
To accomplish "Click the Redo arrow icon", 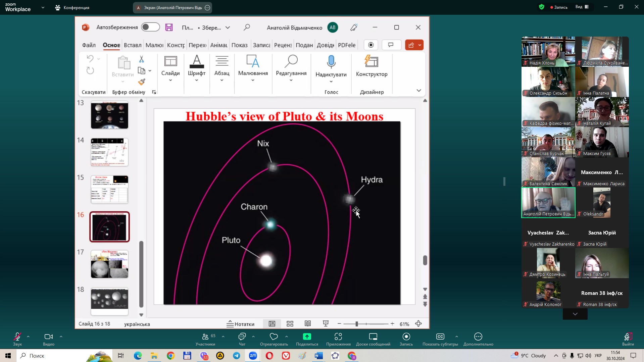I will point(90,70).
